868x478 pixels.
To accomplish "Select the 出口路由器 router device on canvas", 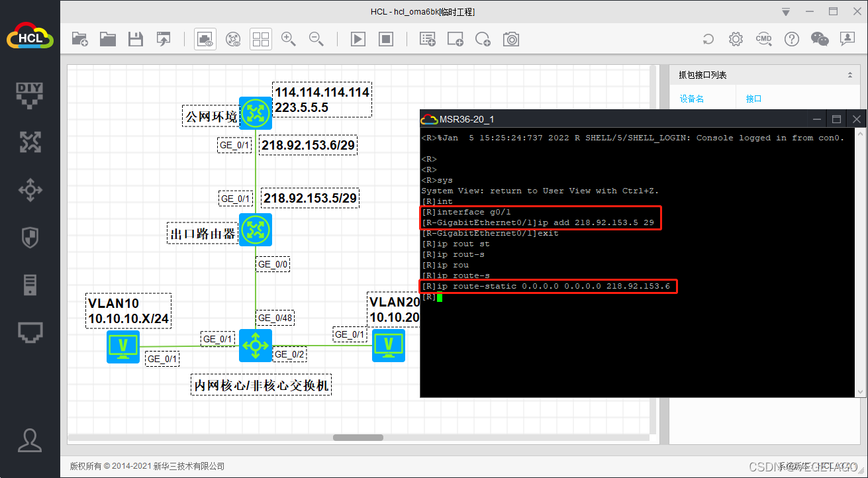I will (255, 230).
